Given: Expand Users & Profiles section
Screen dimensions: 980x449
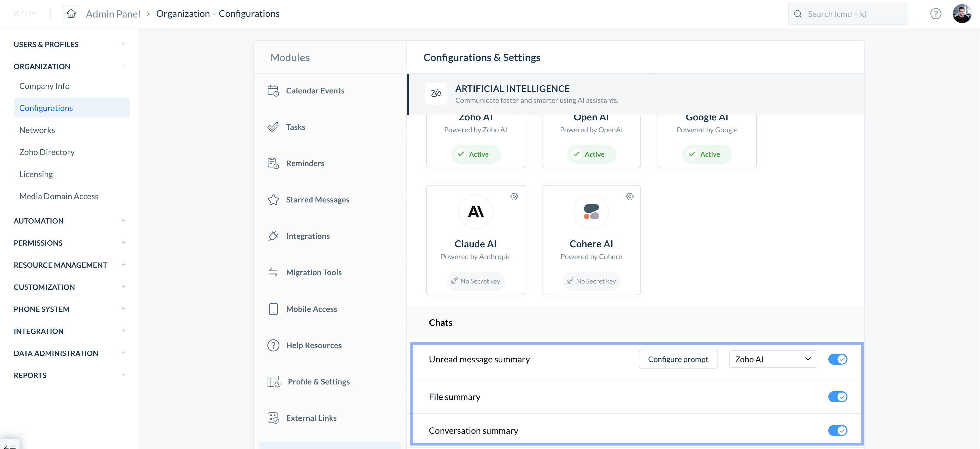Looking at the screenshot, I should 124,44.
